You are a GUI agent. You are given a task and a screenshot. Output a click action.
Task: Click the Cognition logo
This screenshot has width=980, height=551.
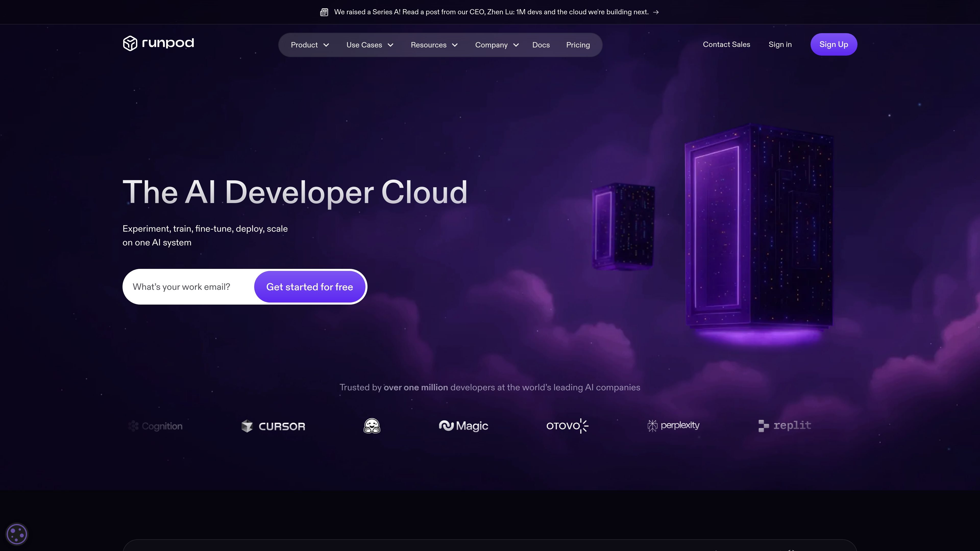(155, 426)
